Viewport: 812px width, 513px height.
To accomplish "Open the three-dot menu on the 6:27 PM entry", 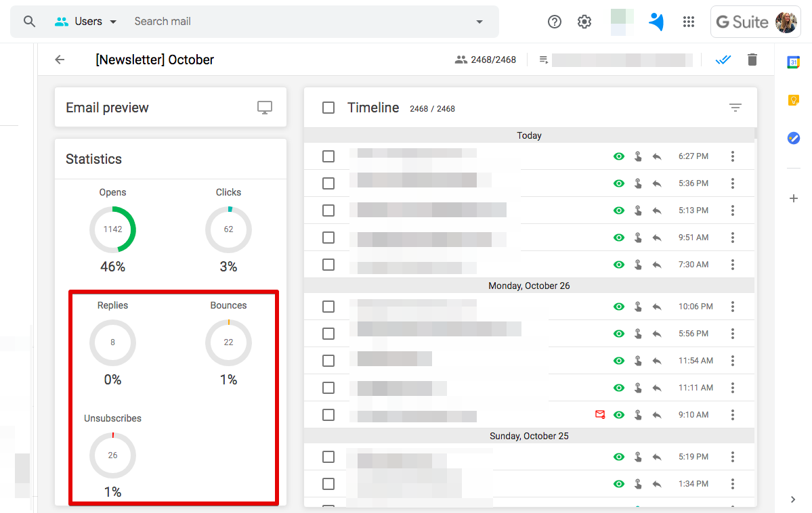I will pyautogui.click(x=732, y=156).
